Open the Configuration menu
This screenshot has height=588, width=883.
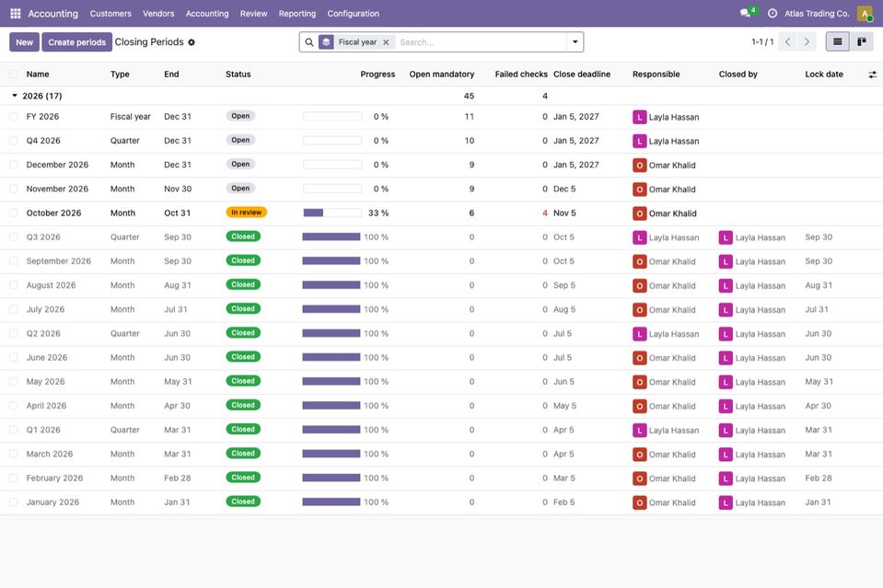click(353, 14)
